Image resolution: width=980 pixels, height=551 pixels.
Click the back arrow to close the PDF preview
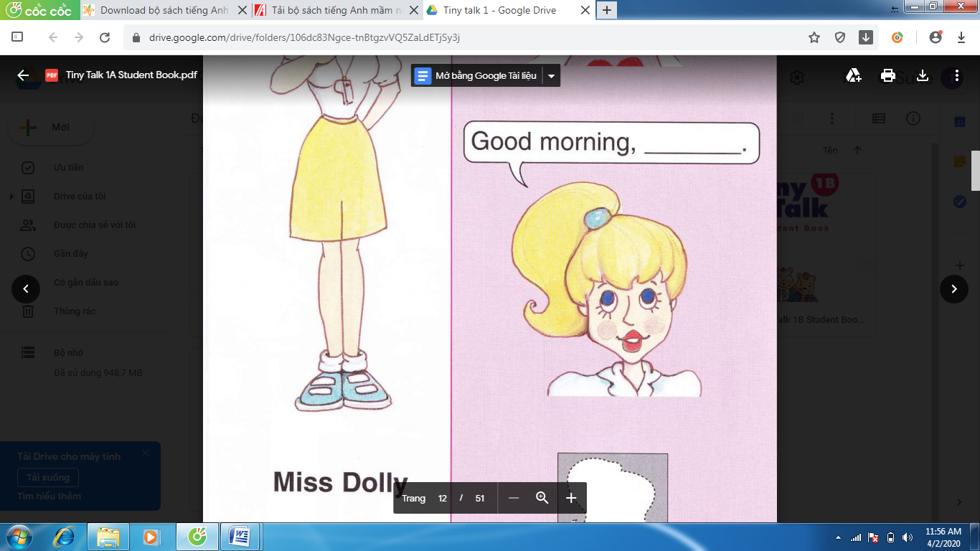(23, 75)
